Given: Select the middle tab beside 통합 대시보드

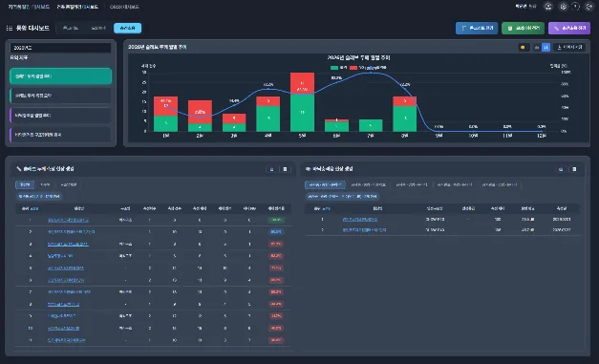Looking at the screenshot, I should click(98, 29).
